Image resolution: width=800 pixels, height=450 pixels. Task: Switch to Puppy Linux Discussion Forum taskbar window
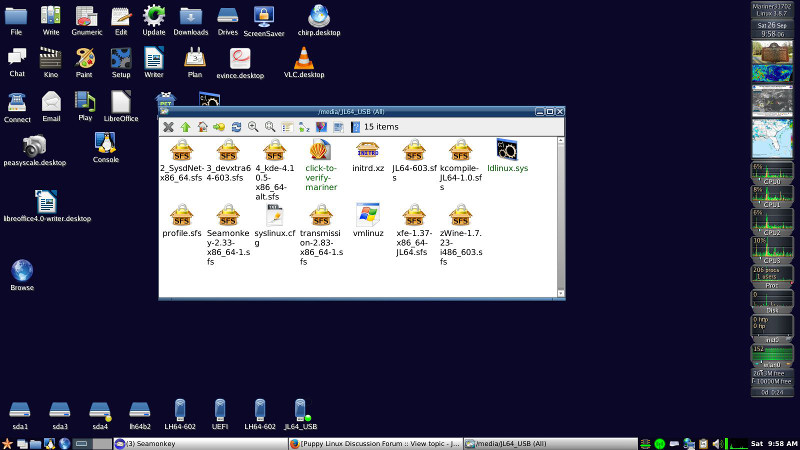376,444
